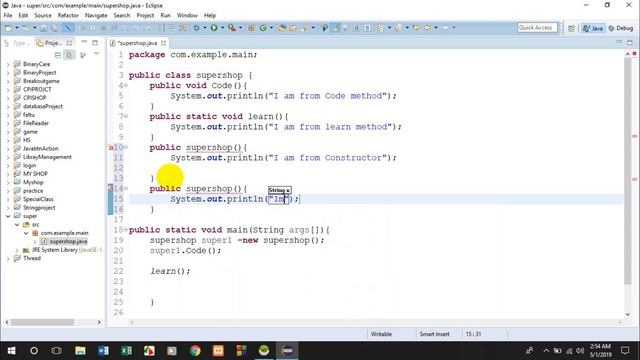Open the File menu
This screenshot has width=640, height=360.
8,16
